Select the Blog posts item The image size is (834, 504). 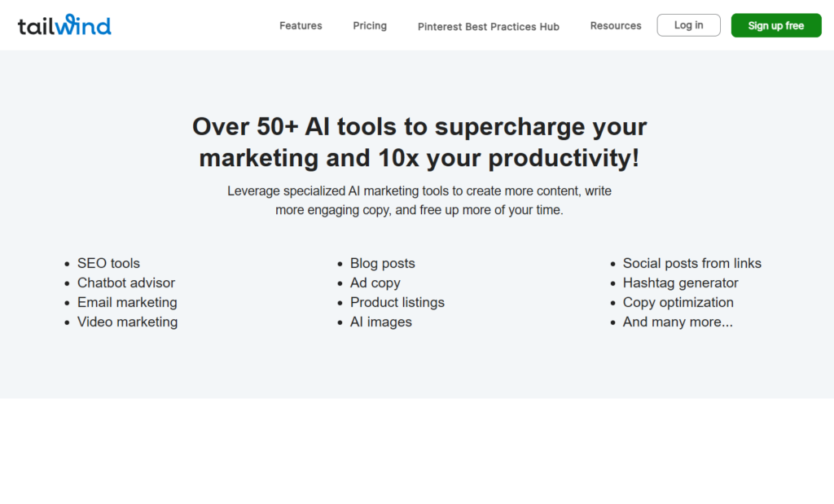pyautogui.click(x=383, y=263)
